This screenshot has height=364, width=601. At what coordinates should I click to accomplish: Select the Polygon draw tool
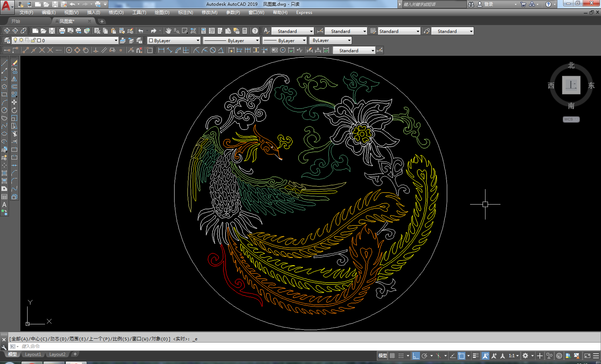pos(4,87)
